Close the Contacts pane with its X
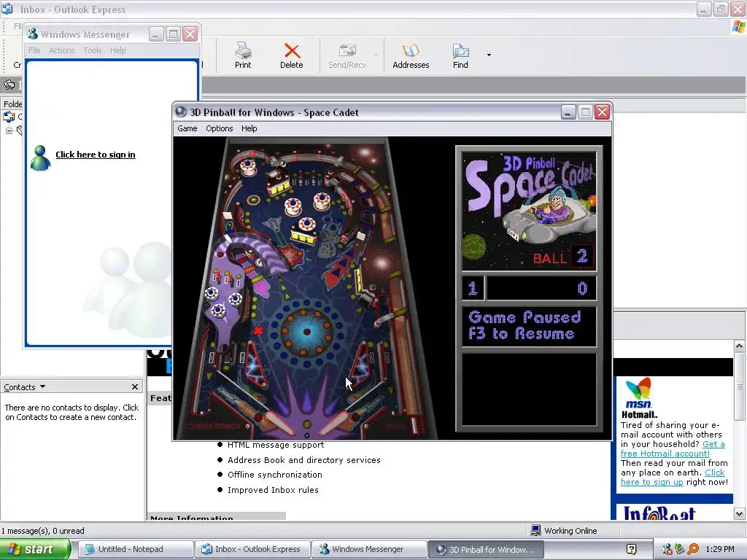747x560 pixels. click(135, 387)
